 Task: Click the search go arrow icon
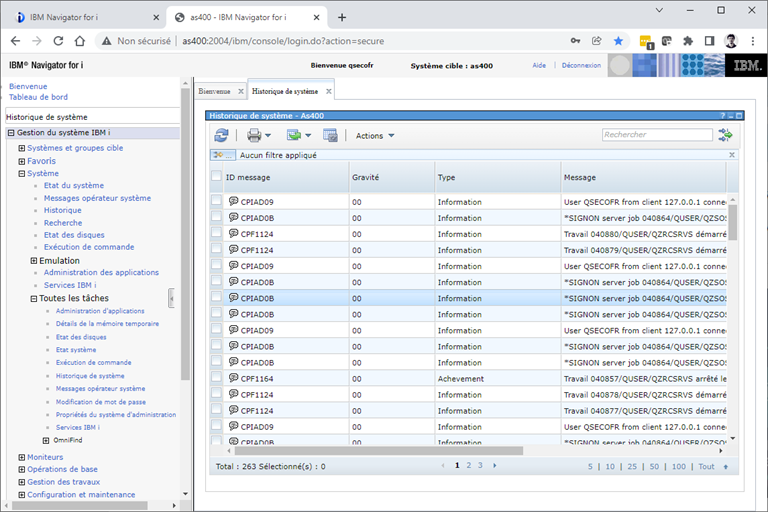pyautogui.click(x=725, y=135)
